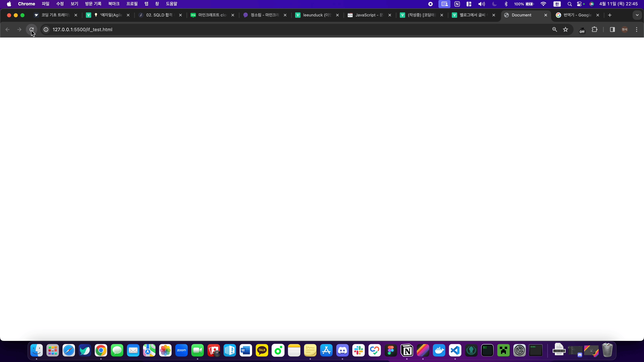Open Notion app in dock

pos(407,350)
